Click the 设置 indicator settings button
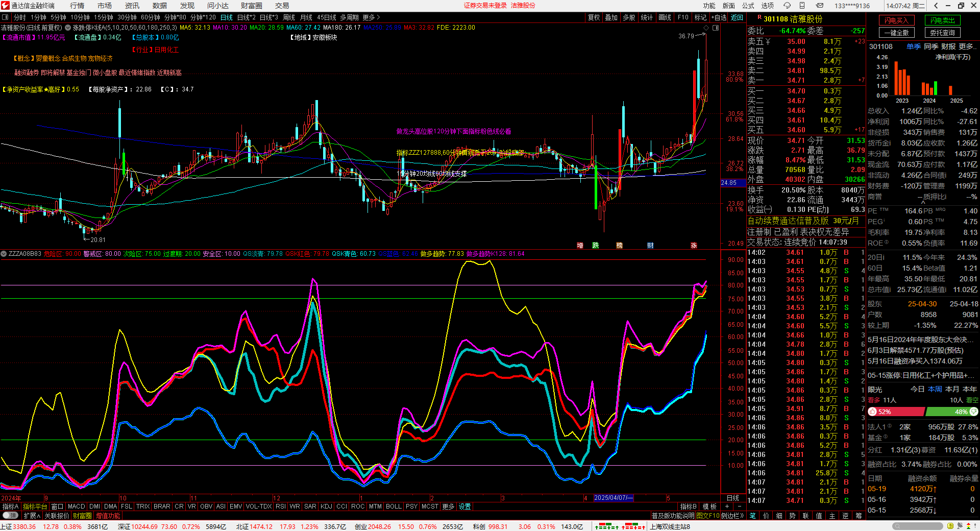 coord(464,506)
